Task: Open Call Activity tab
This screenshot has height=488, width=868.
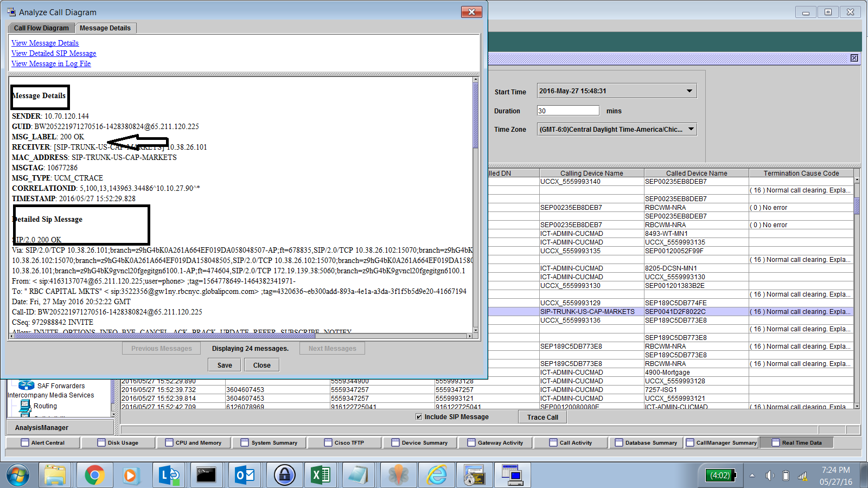Action: tap(571, 442)
